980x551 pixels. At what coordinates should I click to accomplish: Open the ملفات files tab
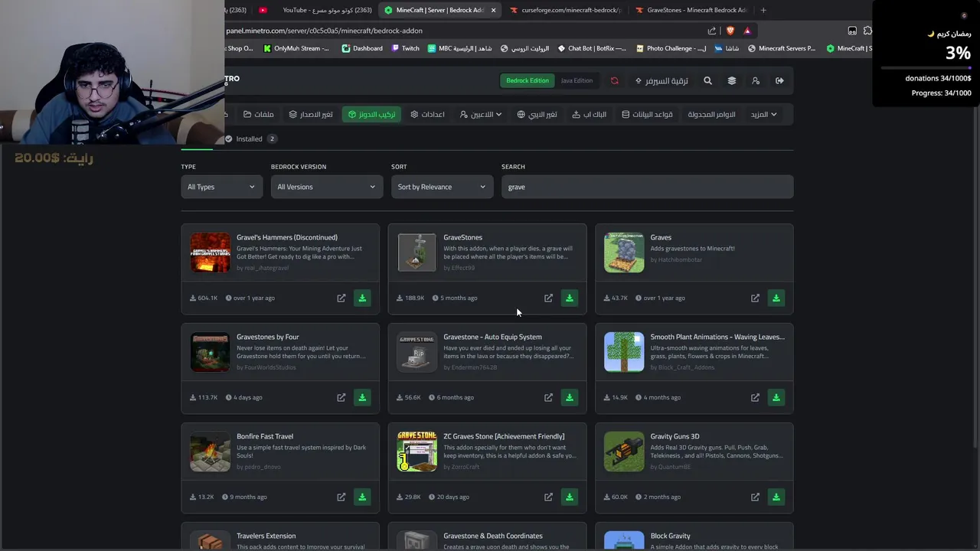click(259, 114)
